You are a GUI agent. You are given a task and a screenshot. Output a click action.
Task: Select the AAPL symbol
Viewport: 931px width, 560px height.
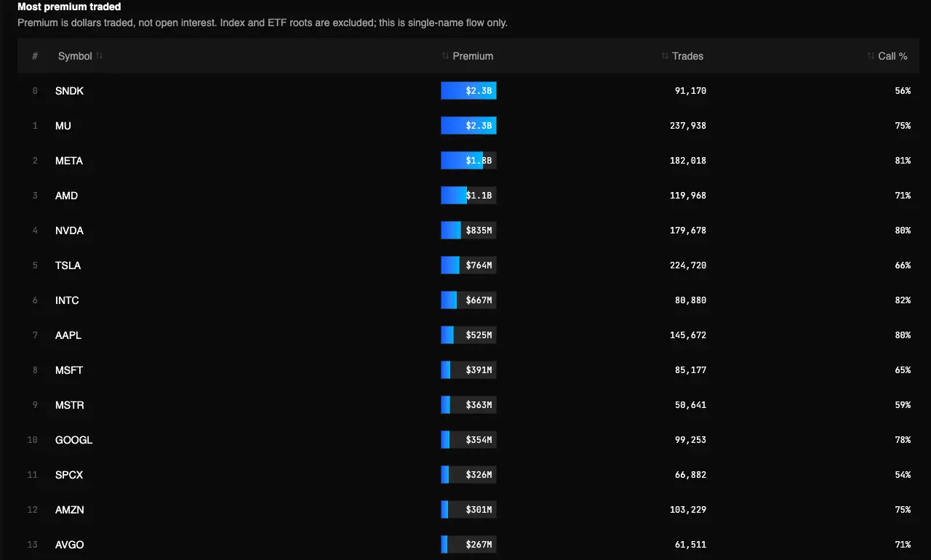68,335
